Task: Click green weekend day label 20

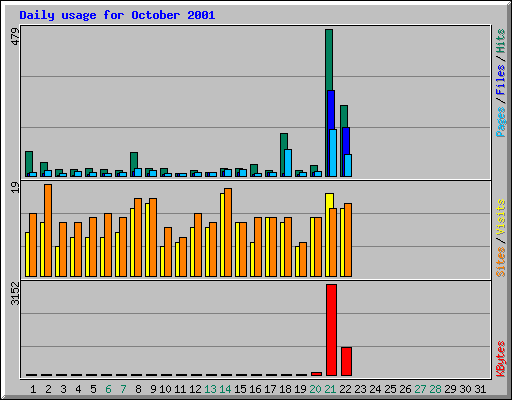Action: [315, 389]
